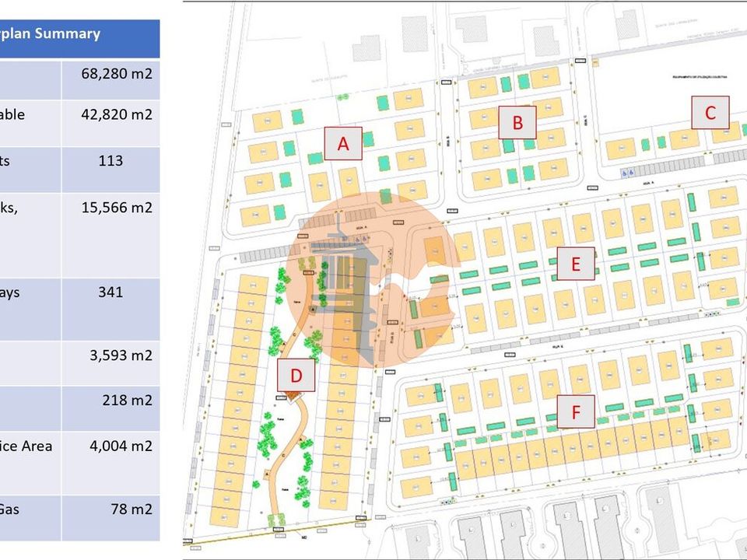Select the value 4,004 m2

coord(121,446)
